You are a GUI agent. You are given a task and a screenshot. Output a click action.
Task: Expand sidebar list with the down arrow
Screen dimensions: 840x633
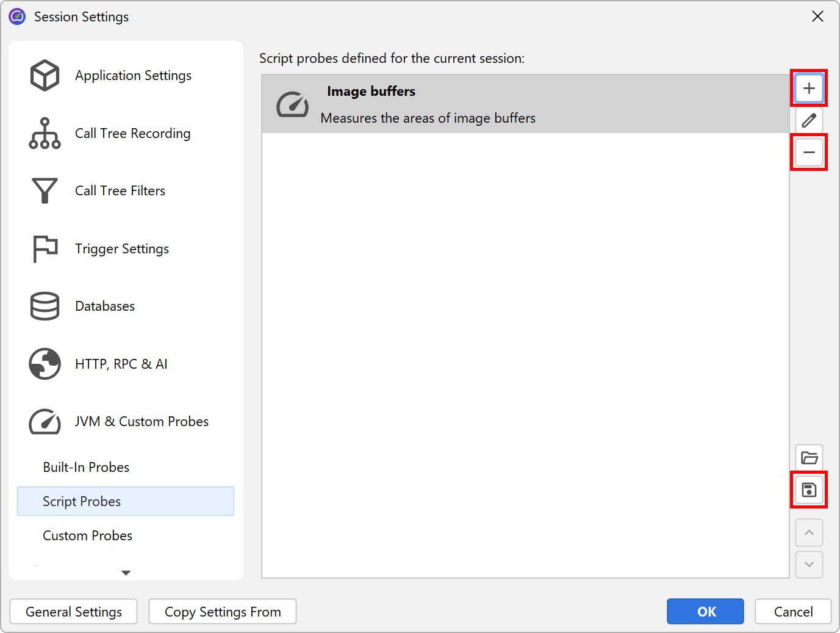click(126, 573)
